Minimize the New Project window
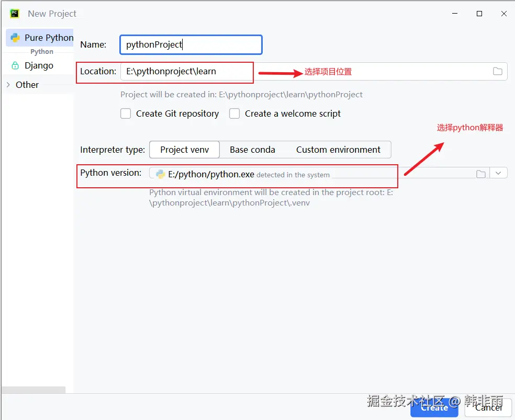This screenshot has height=420, width=515. tap(455, 14)
